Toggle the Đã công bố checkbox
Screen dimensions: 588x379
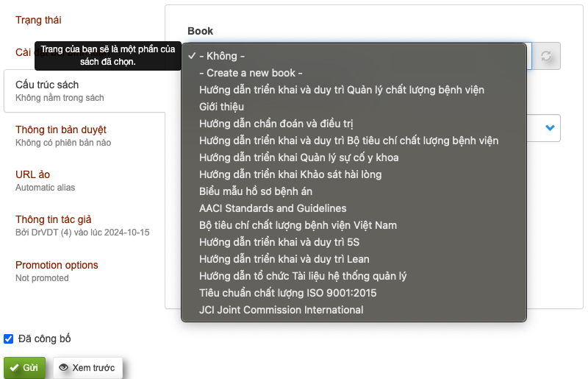point(9,339)
